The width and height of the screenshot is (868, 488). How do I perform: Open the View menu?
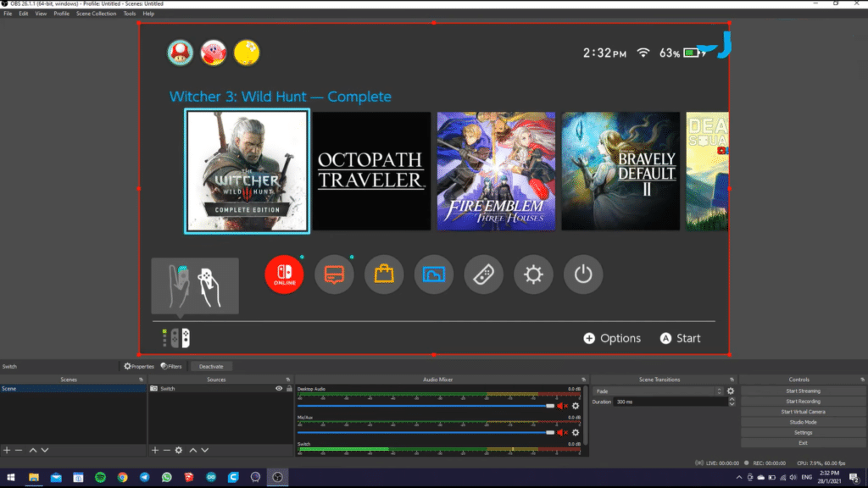click(41, 14)
